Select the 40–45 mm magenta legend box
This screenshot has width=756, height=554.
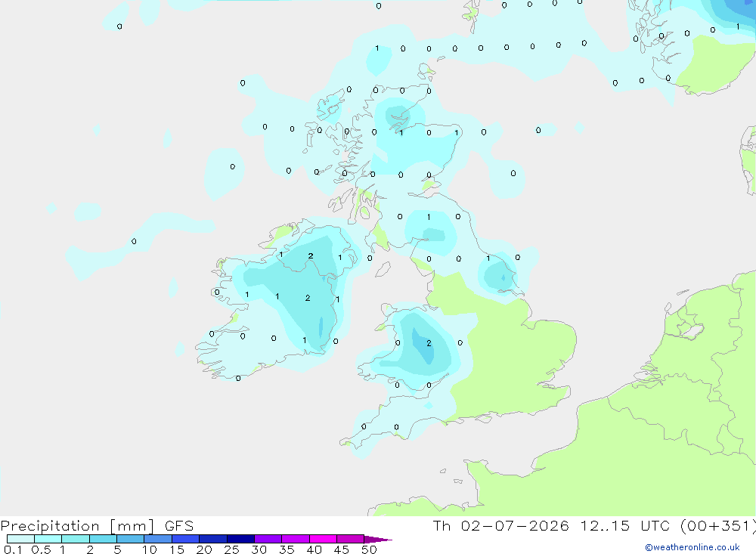(x=323, y=539)
